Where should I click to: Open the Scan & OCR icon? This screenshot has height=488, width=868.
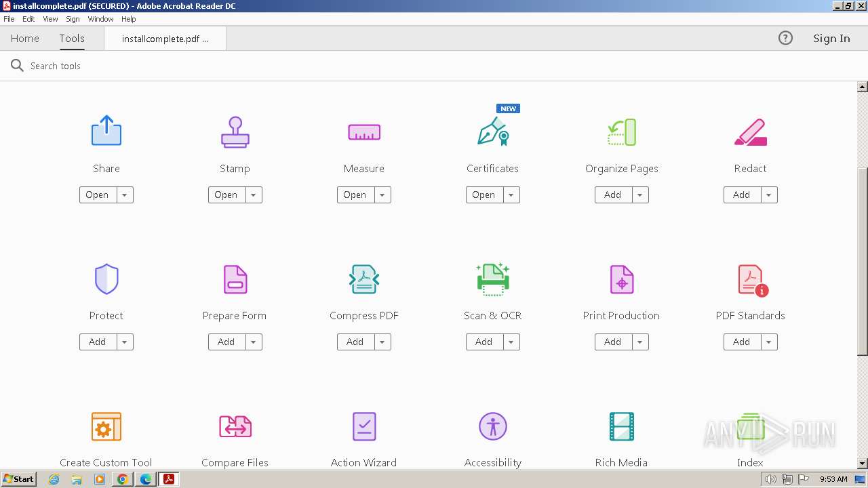493,279
